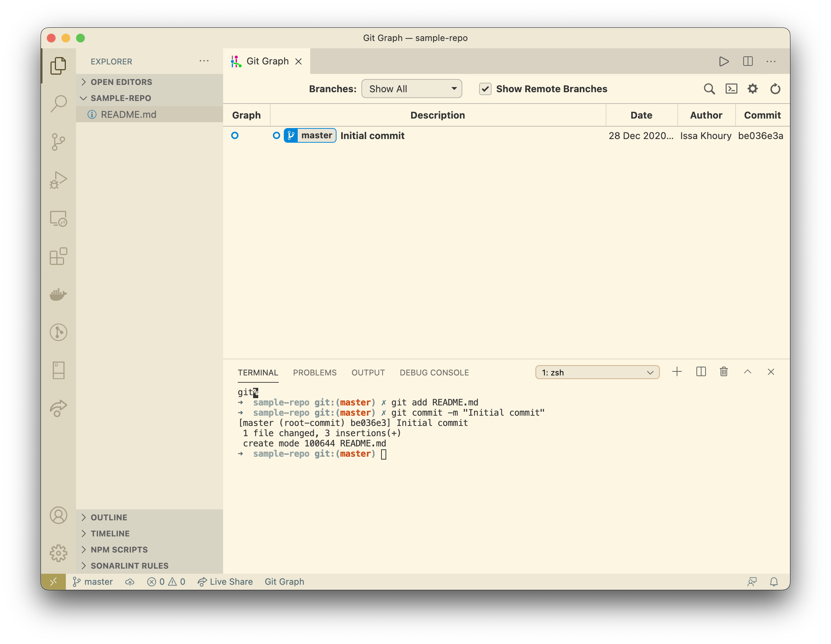
Task: Kill terminal with trash icon
Action: pos(724,372)
